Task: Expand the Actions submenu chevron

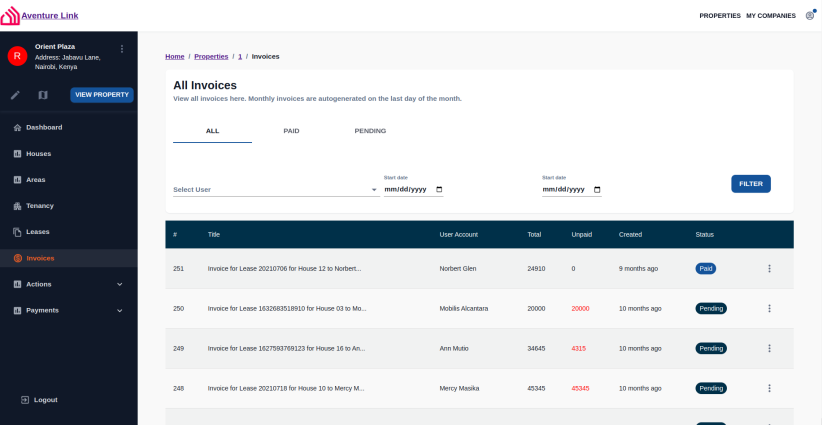Action: tap(120, 285)
